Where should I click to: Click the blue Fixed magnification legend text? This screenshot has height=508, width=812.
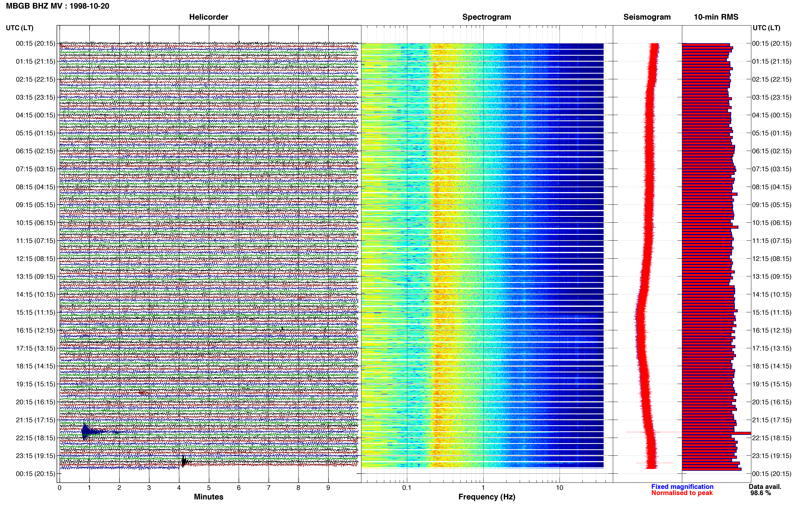tap(682, 486)
